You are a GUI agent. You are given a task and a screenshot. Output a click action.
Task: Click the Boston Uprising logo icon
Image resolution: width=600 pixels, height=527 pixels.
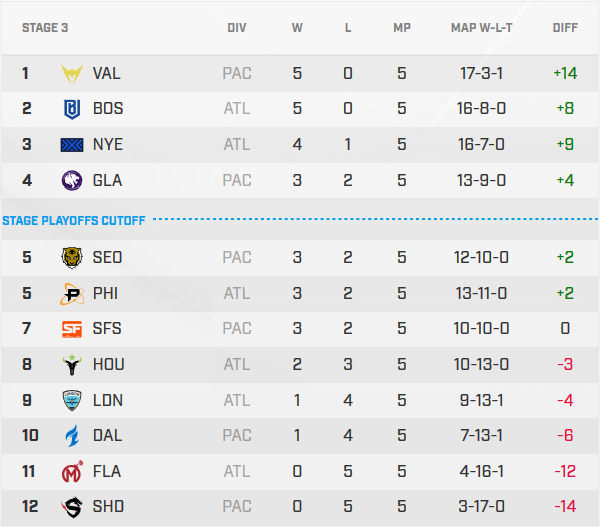[x=73, y=109]
